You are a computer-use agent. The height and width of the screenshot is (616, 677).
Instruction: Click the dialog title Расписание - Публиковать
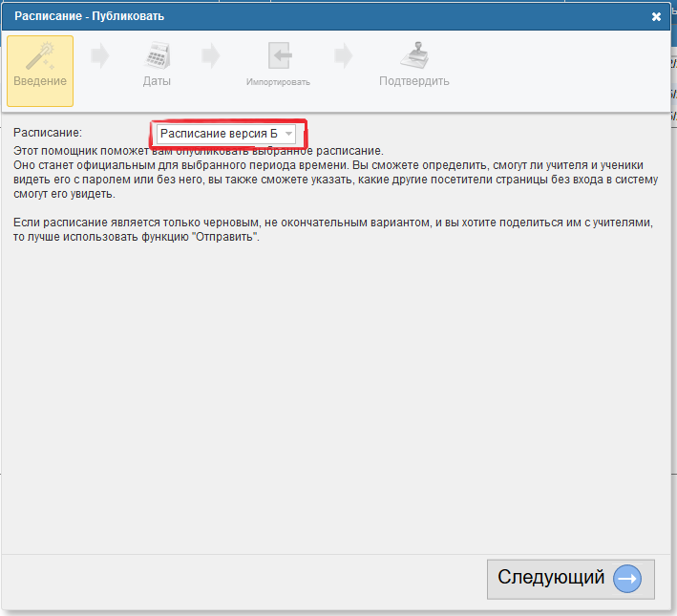point(90,16)
